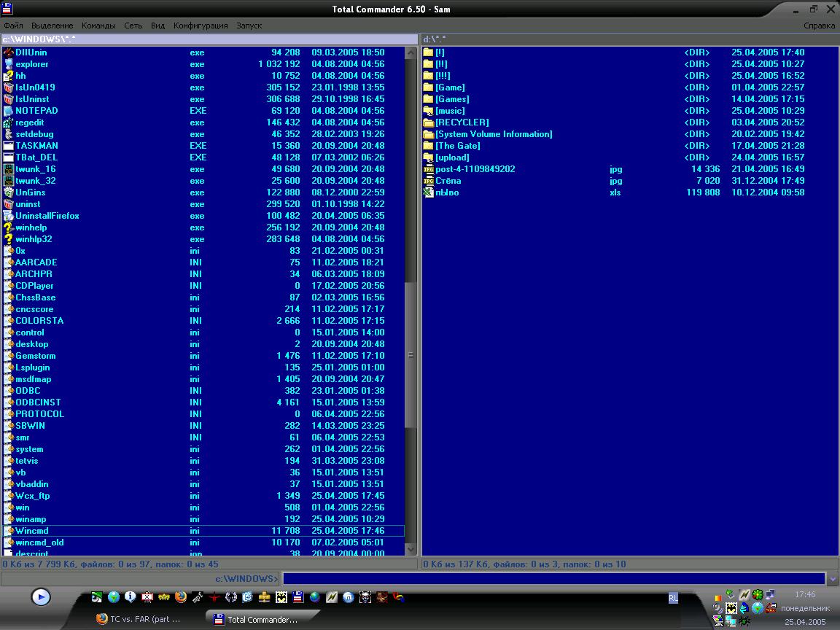Click the DllUnin exe icon

[8, 52]
